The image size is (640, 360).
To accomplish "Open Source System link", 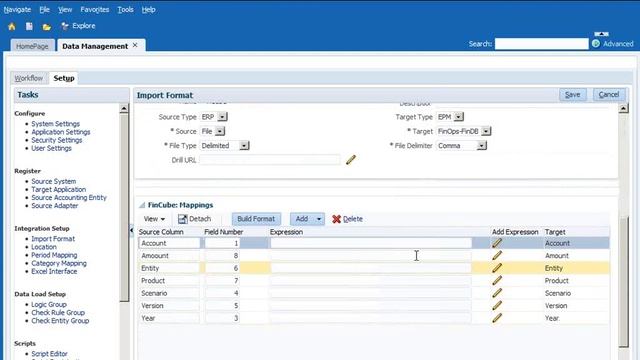I will 53,181.
